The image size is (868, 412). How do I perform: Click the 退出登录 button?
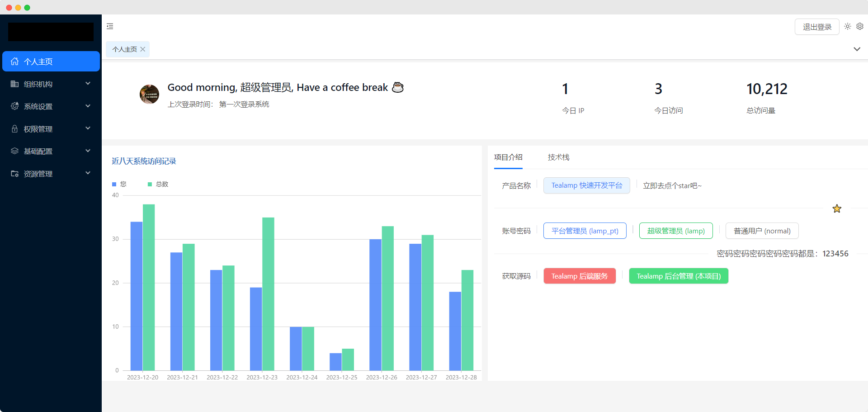(x=816, y=27)
